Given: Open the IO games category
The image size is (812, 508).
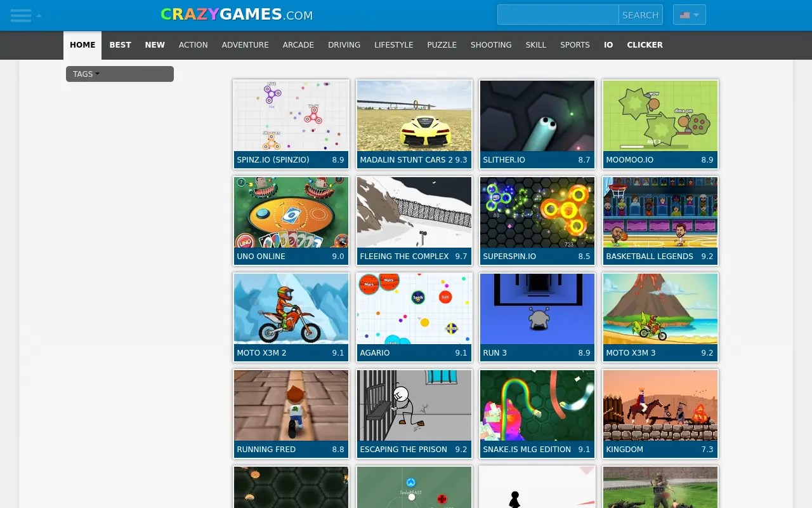Looking at the screenshot, I should point(608,45).
